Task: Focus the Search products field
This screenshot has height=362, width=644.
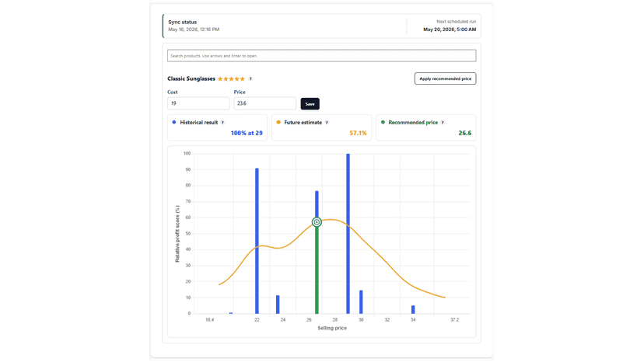Action: point(321,56)
